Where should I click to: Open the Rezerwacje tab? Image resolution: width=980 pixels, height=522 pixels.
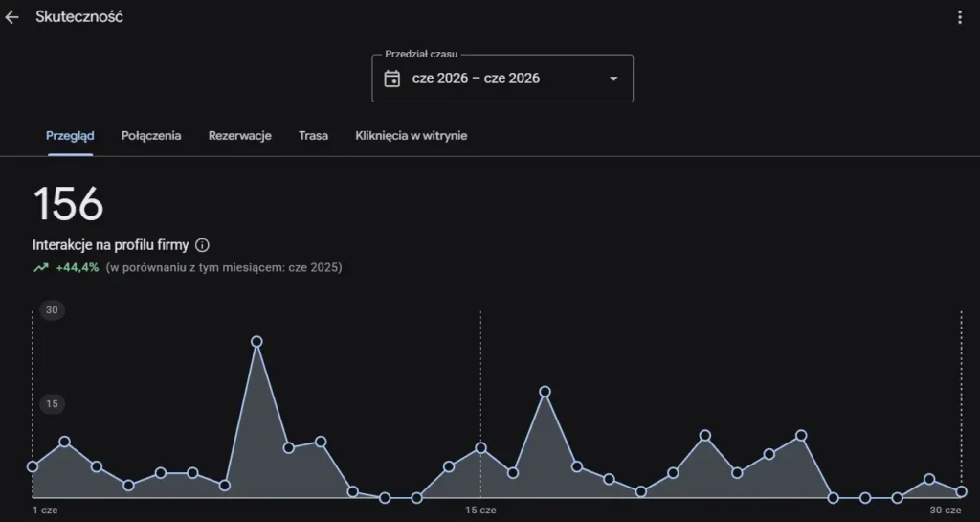(240, 136)
